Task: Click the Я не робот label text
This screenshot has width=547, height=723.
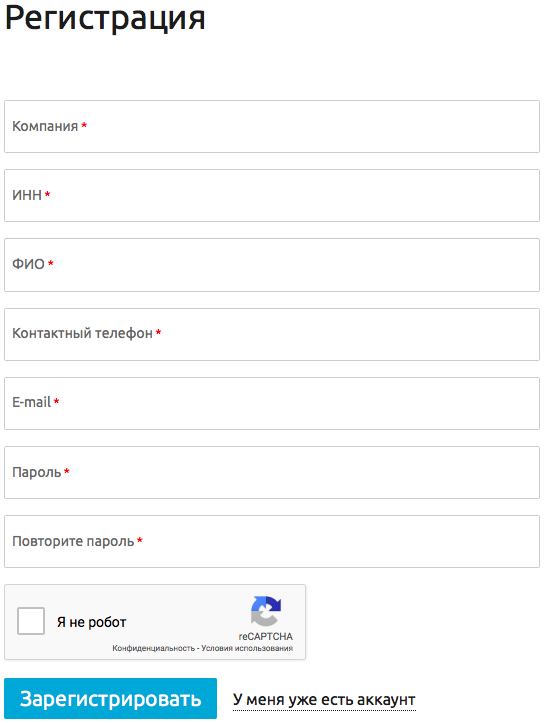Action: [91, 622]
